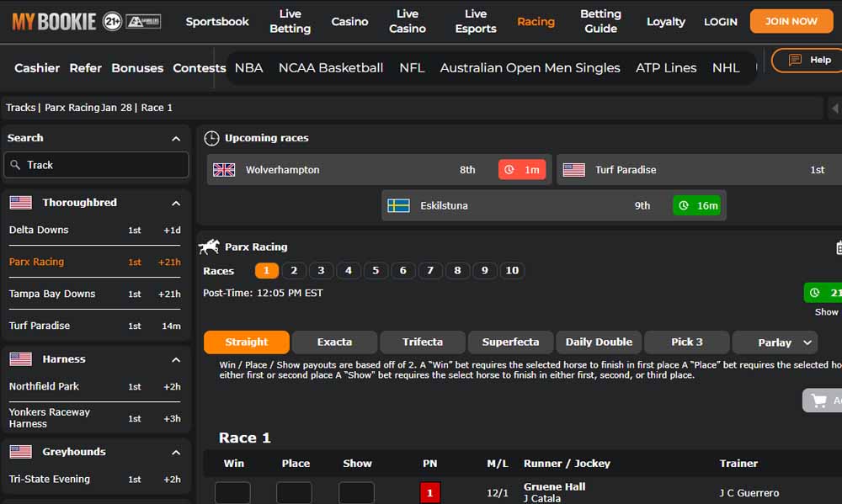
Task: Collapse the Thoroughbred section
Action: click(176, 203)
